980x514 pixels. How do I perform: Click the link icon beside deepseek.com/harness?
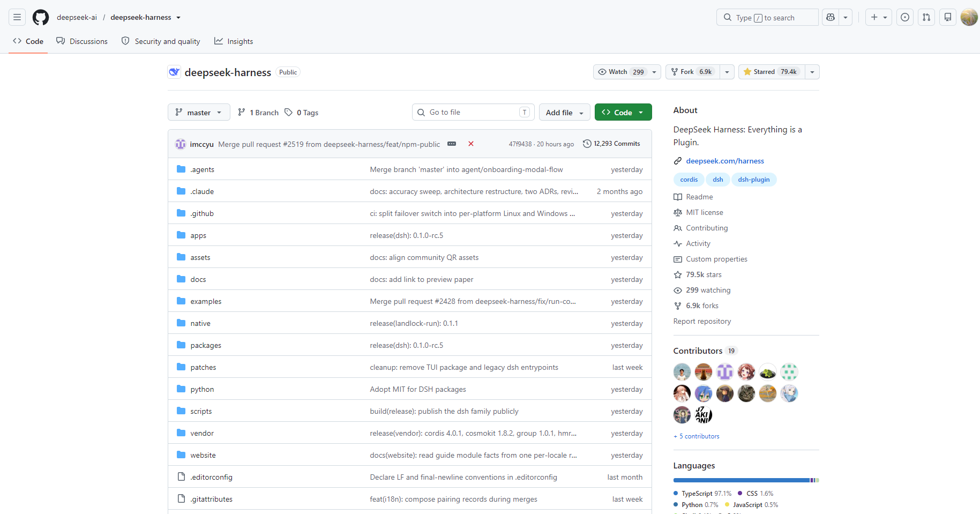[x=678, y=161]
